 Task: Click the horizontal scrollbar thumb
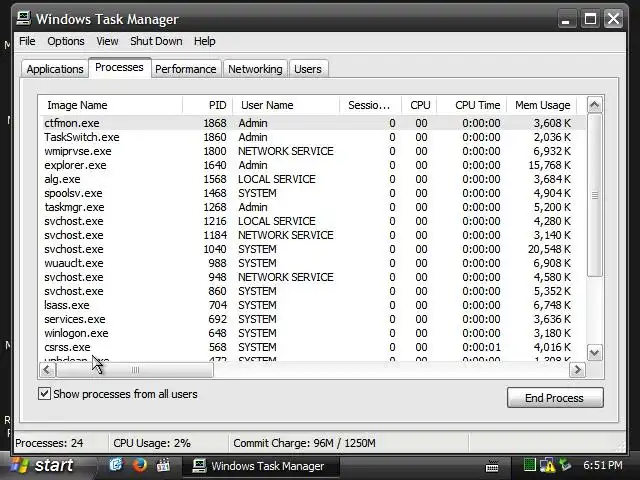click(135, 370)
